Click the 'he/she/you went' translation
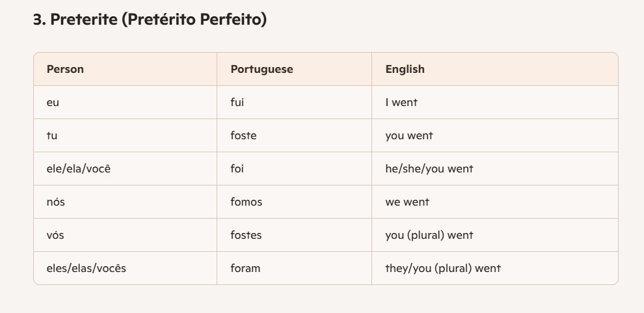This screenshot has height=313, width=644. tap(429, 169)
